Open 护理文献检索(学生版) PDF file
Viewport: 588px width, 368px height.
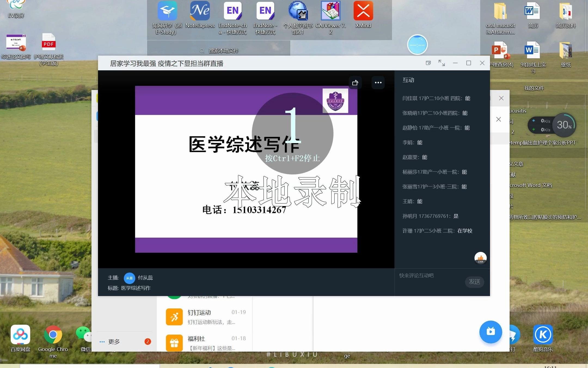point(49,50)
